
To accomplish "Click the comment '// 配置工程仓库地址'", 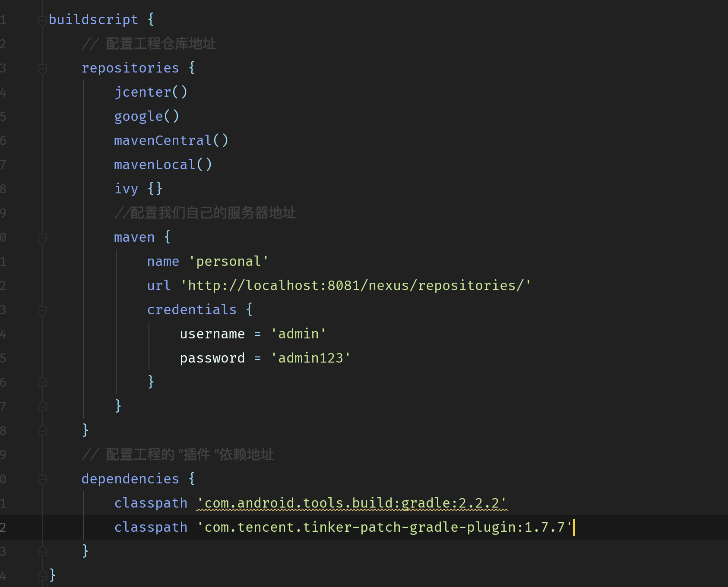I will click(149, 44).
